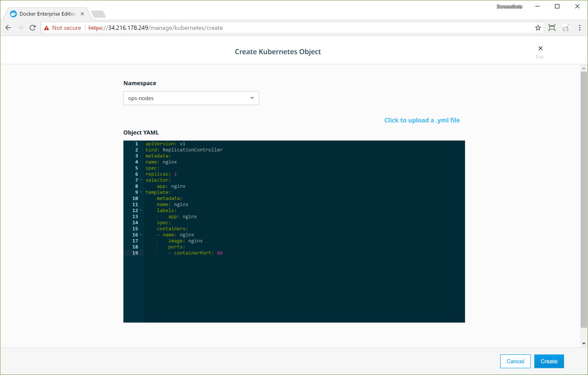Click the forward navigation arrow
Image resolution: width=588 pixels, height=375 pixels.
(x=20, y=28)
